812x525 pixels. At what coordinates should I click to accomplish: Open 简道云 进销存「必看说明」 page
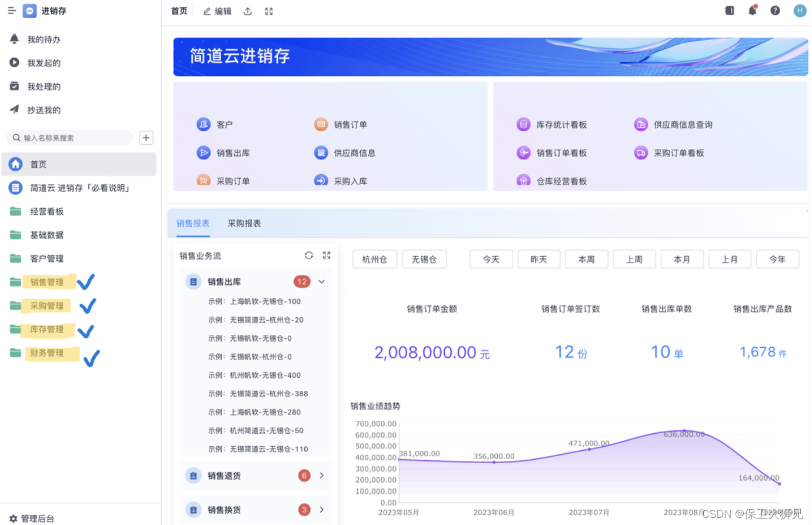point(79,188)
